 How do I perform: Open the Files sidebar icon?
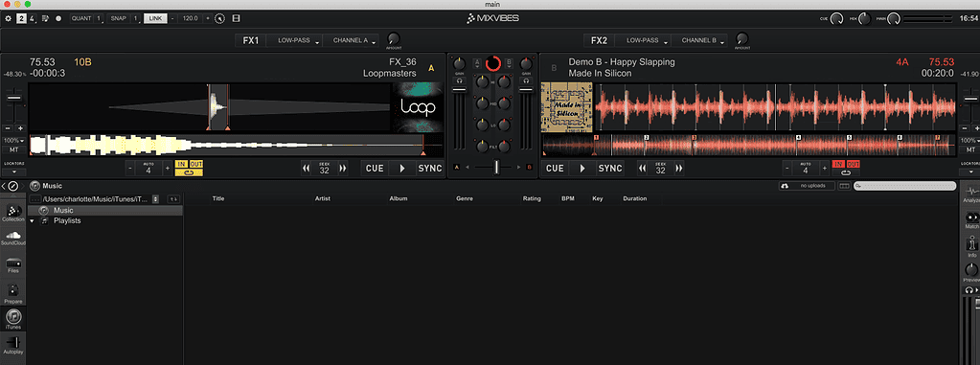13,265
